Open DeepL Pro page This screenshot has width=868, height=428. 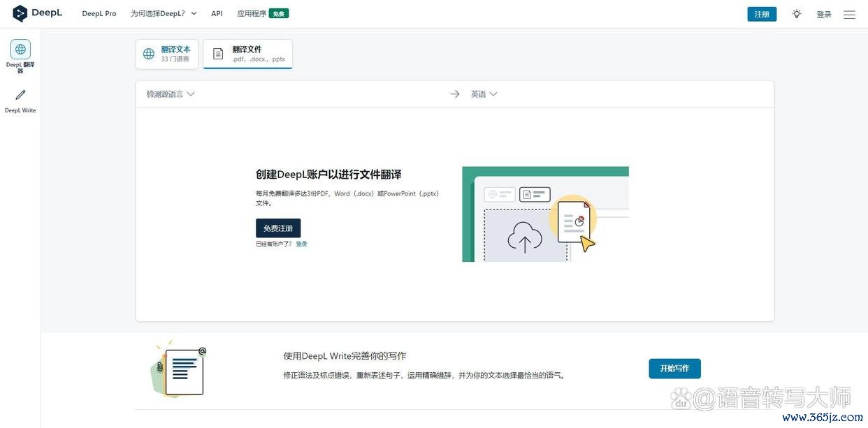coord(99,14)
